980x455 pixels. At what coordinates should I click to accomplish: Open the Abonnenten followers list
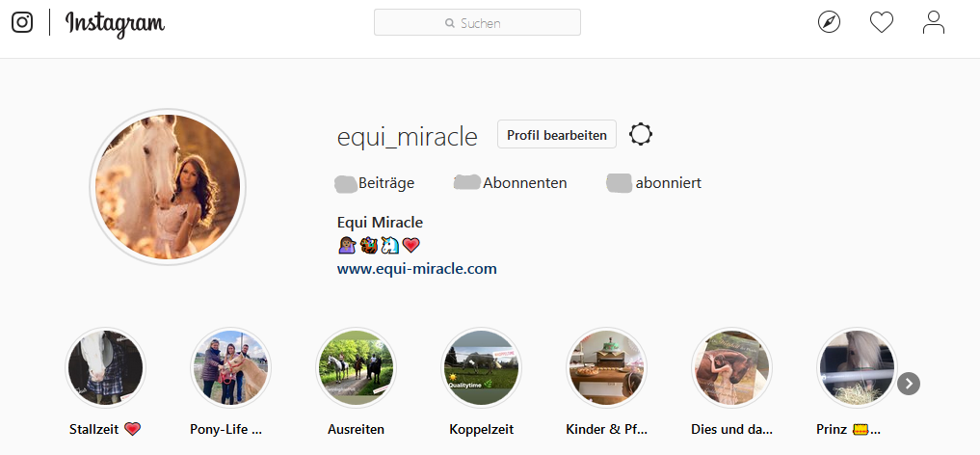click(511, 183)
